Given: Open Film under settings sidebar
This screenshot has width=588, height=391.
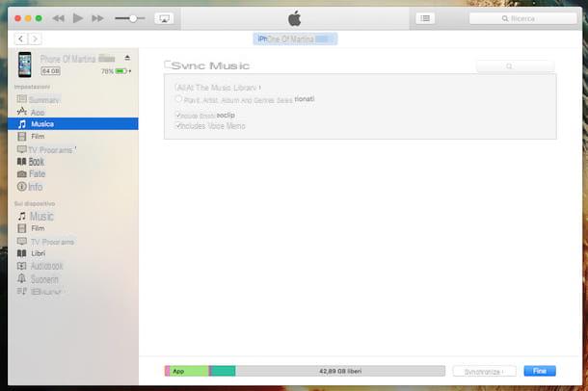Looking at the screenshot, I should point(32,137).
